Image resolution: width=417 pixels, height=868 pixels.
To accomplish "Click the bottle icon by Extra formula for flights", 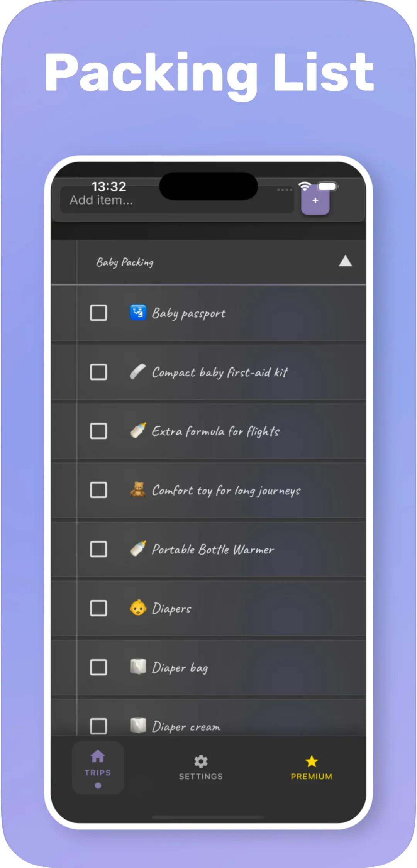I will point(138,431).
